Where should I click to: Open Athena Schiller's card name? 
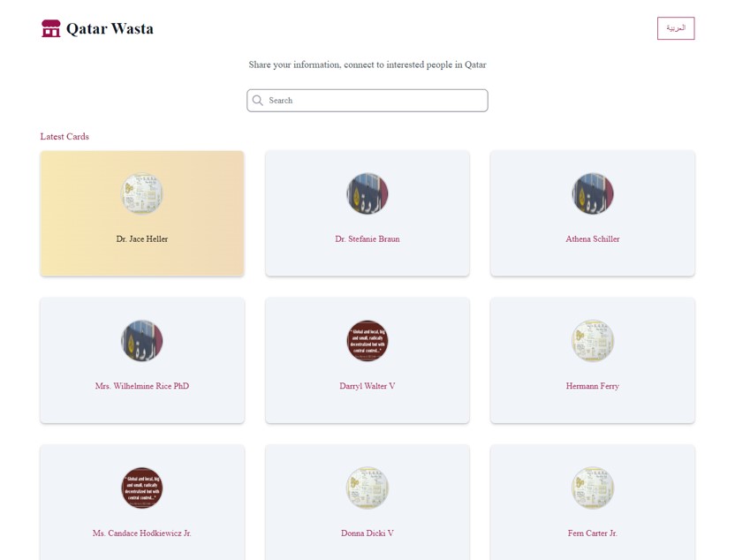point(593,239)
